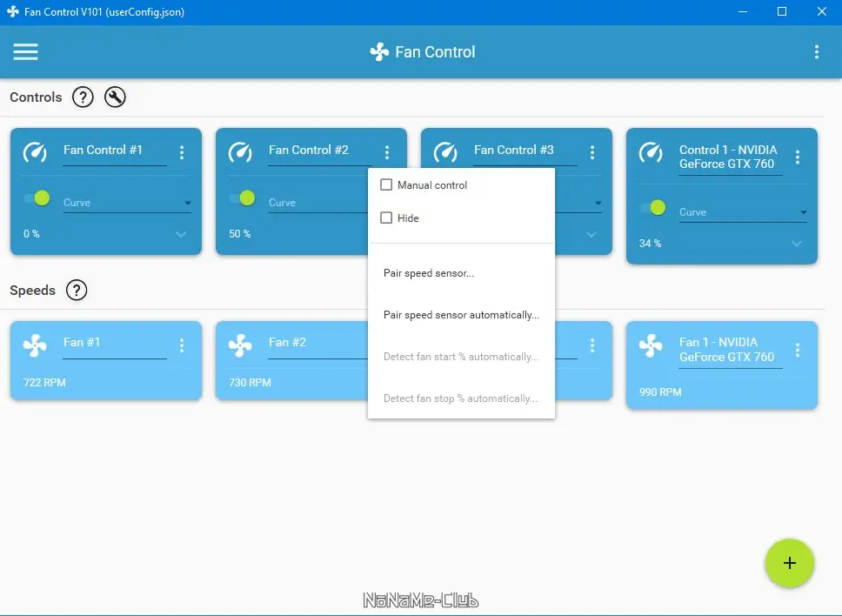The height and width of the screenshot is (616, 842).
Task: Tick the Hide checkbox
Action: 386,218
